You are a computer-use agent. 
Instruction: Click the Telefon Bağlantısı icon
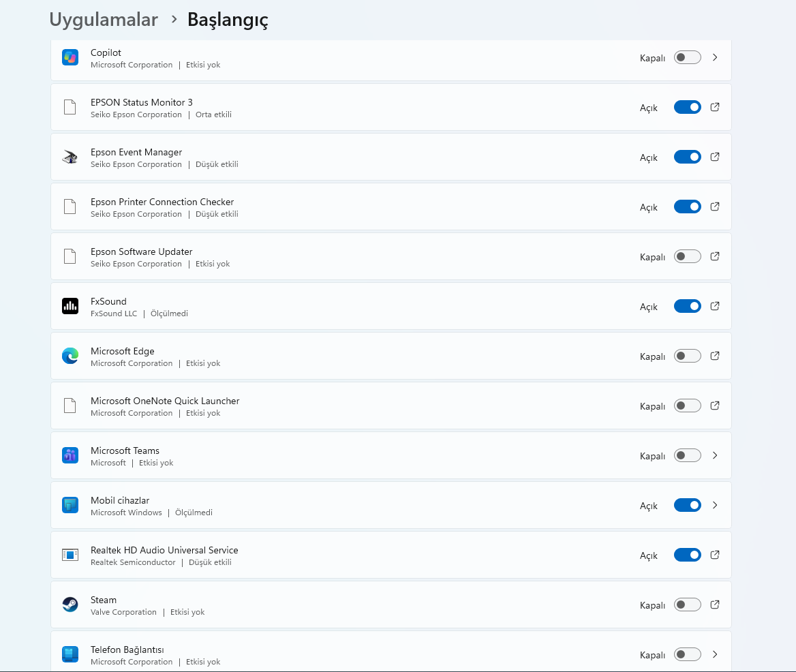(70, 655)
